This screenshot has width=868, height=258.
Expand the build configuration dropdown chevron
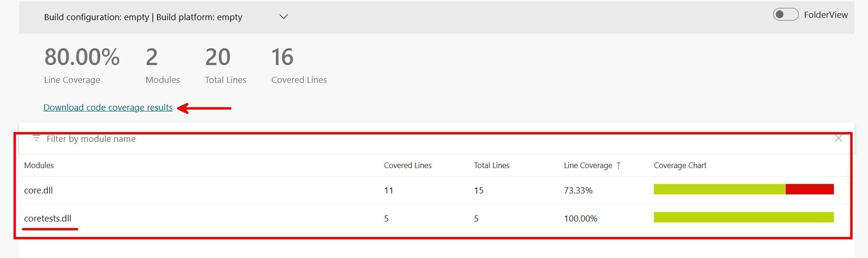click(283, 17)
